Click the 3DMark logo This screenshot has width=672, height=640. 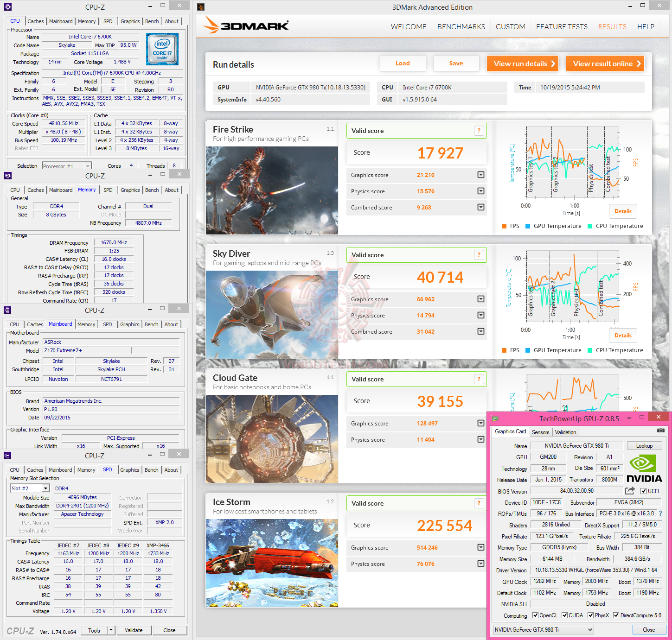click(x=246, y=25)
